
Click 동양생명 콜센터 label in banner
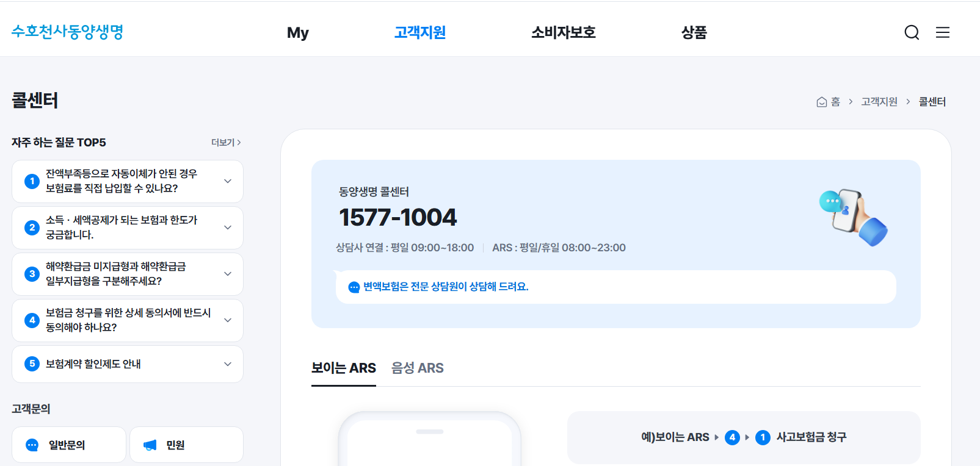pyautogui.click(x=374, y=192)
